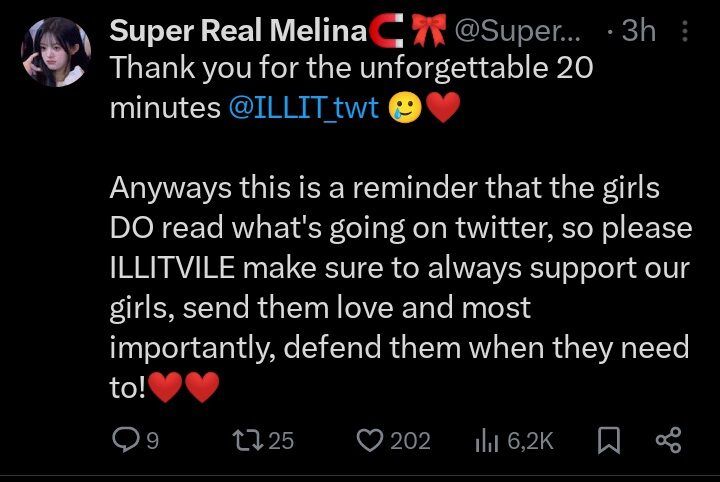
Task: Open the tweet via the 3h timestamp
Action: (638, 31)
